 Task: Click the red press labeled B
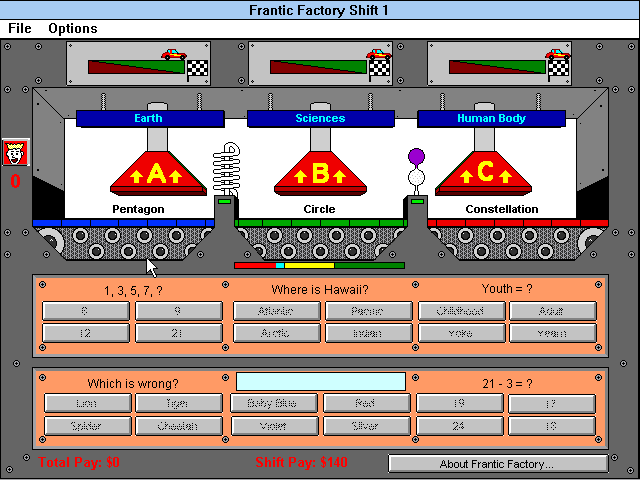(320, 173)
